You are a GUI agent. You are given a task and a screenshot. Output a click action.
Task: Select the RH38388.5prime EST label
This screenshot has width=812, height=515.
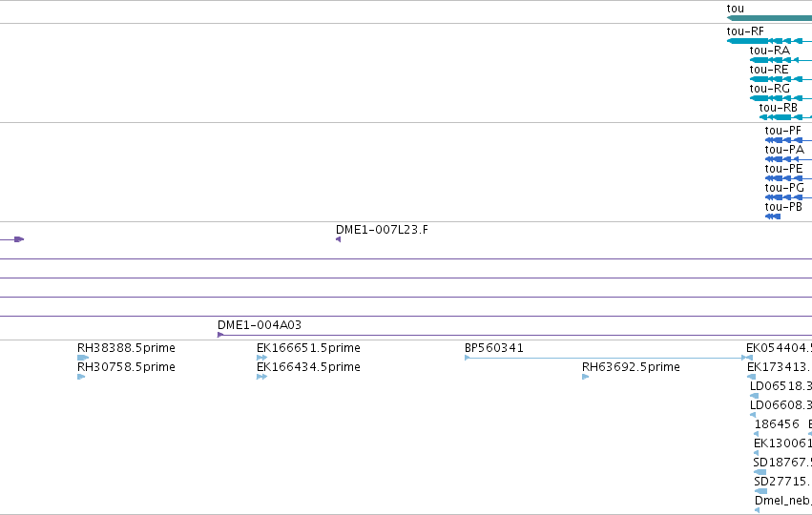click(x=126, y=348)
